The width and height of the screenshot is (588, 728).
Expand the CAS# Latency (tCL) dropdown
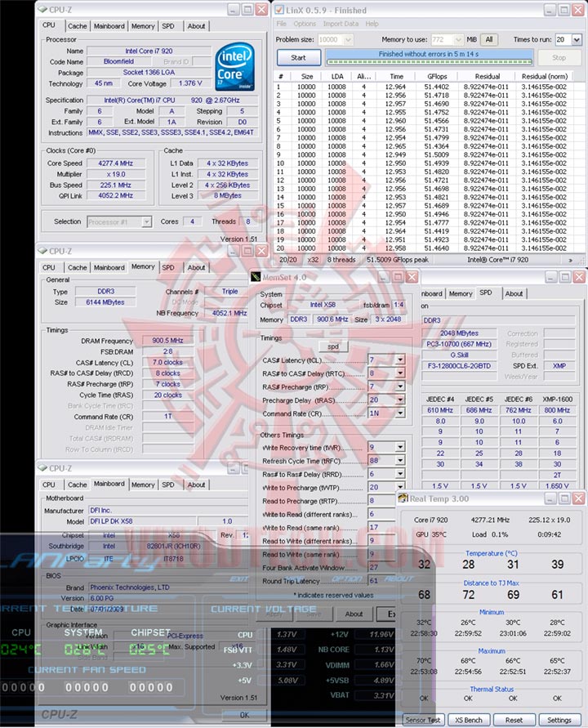[400, 360]
